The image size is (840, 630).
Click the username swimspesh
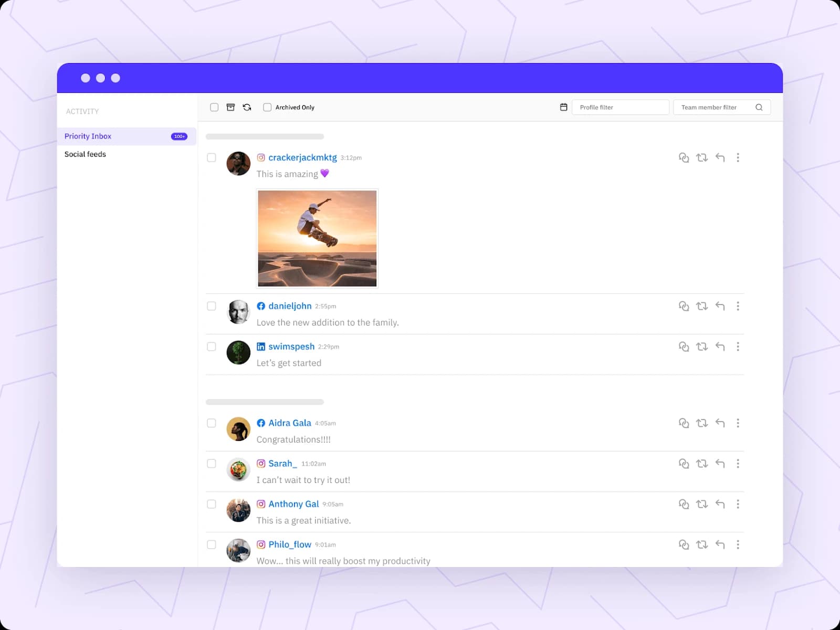click(291, 346)
